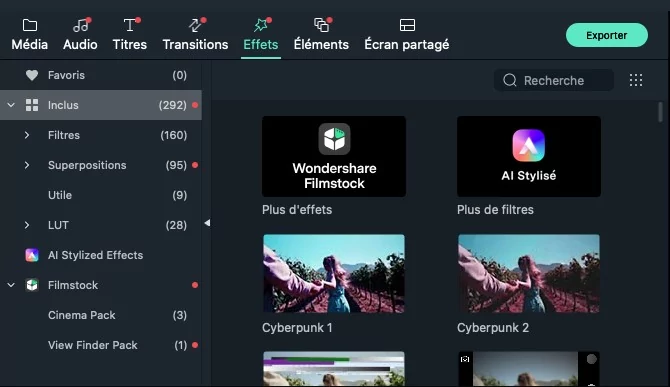The height and width of the screenshot is (387, 670).
Task: Click the Favoris count (0)
Action: click(x=179, y=75)
